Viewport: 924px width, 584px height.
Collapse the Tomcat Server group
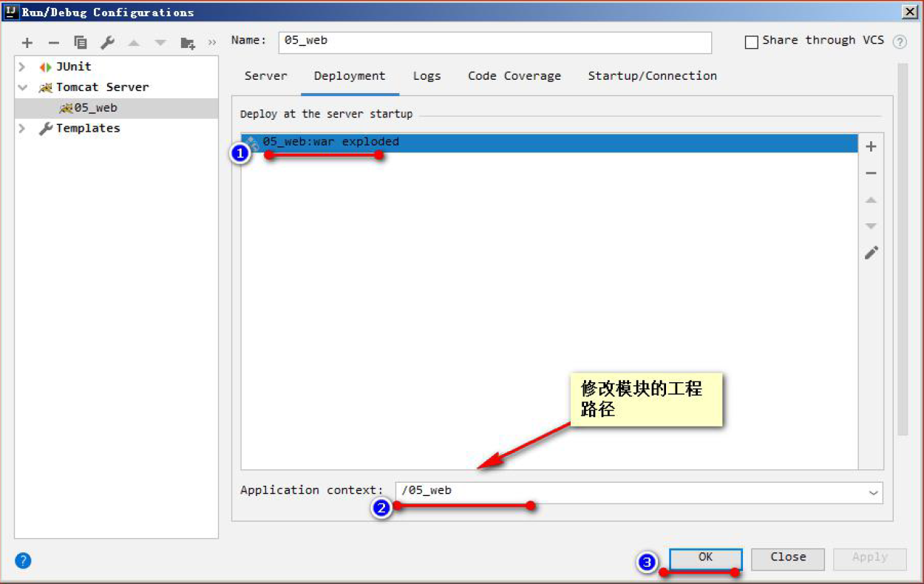(x=21, y=86)
